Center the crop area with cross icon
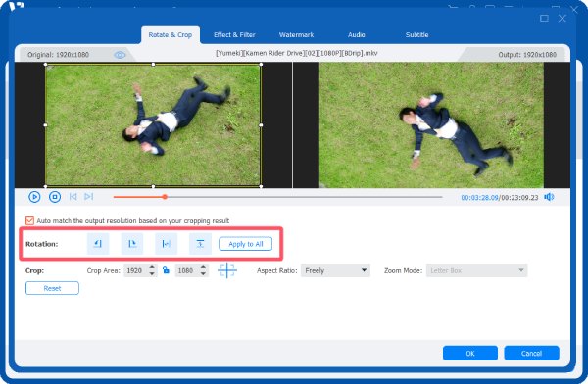This screenshot has height=384, width=588. point(227,270)
